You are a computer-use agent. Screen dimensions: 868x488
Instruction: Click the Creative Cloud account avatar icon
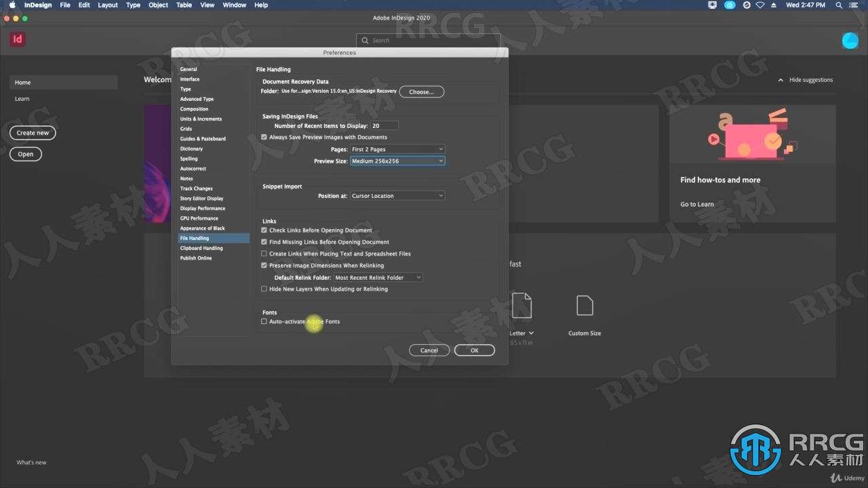pos(850,41)
